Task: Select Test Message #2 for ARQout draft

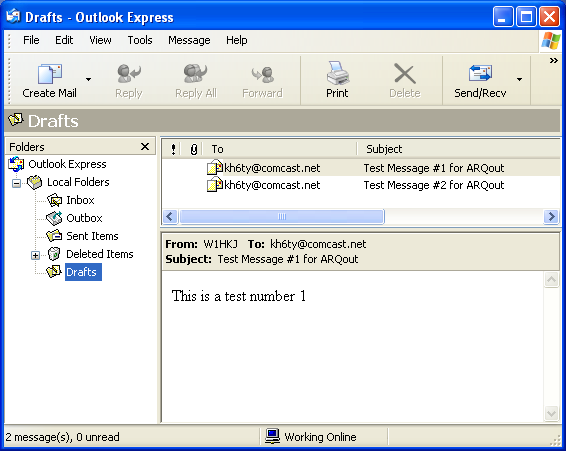Action: pyautogui.click(x=361, y=185)
